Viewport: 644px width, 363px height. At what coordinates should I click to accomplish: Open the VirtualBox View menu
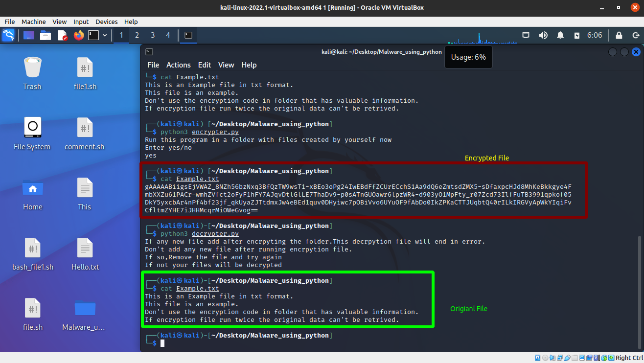60,22
